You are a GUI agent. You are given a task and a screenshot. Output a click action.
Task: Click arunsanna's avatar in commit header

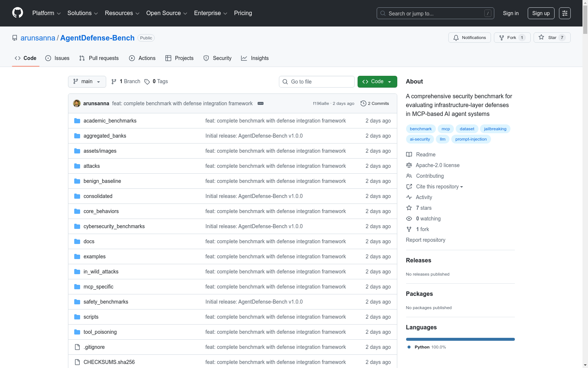(x=77, y=103)
